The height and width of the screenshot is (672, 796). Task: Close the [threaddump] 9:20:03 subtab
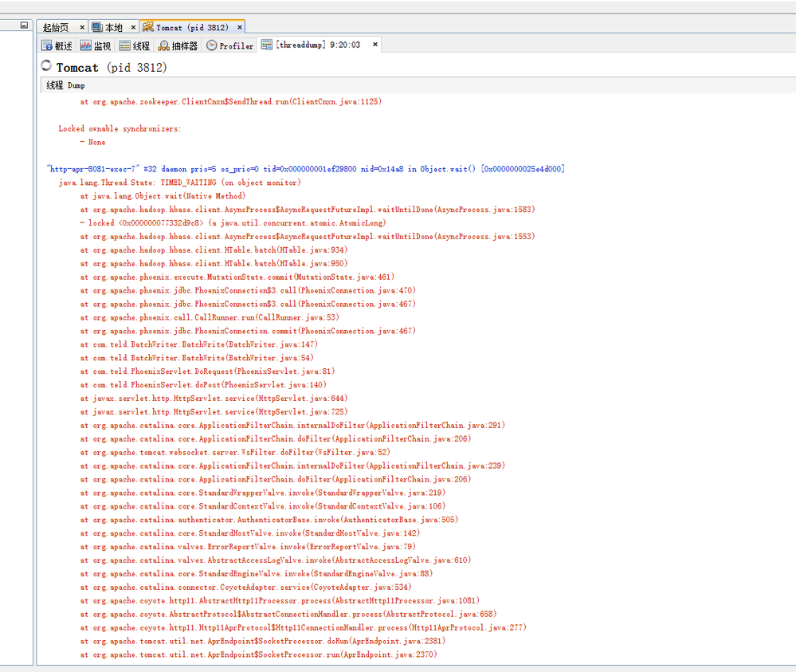(x=375, y=44)
